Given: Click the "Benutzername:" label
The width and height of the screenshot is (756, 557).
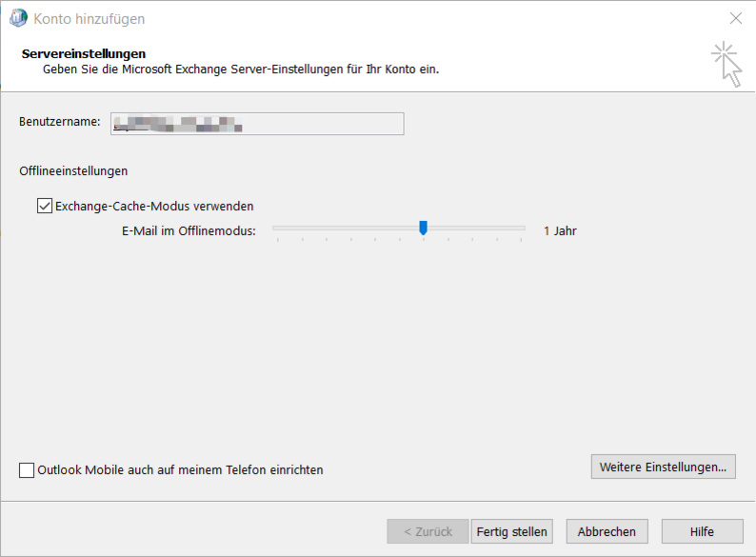Looking at the screenshot, I should (x=60, y=122).
